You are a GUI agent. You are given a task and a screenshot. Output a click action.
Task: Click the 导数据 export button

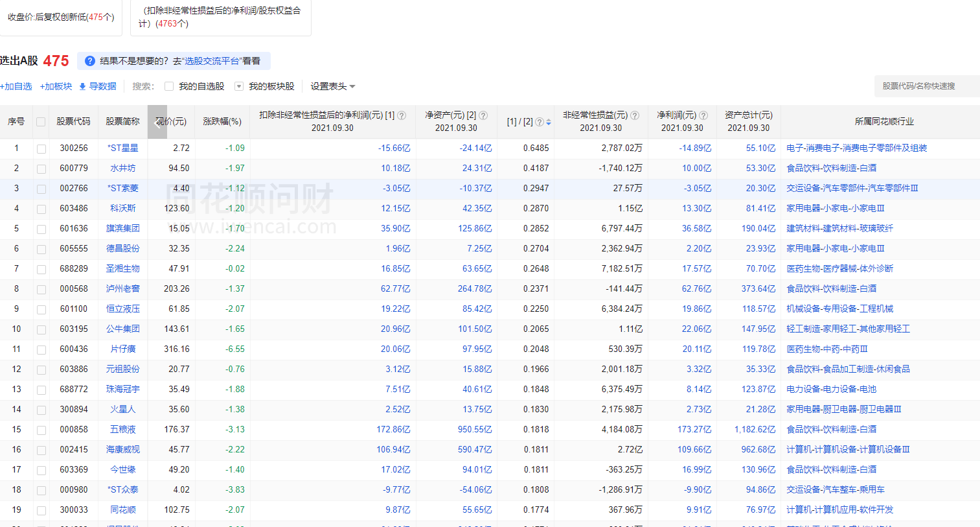[98, 86]
